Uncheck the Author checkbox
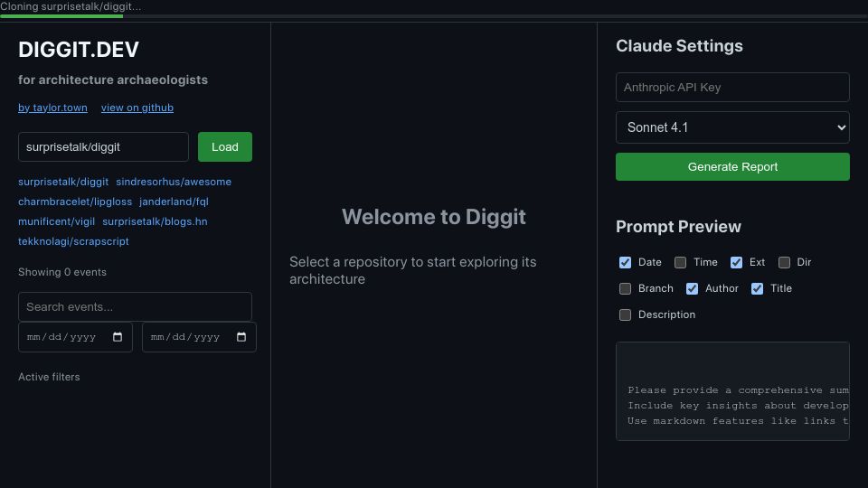Screen dimensions: 868x488 (692, 288)
